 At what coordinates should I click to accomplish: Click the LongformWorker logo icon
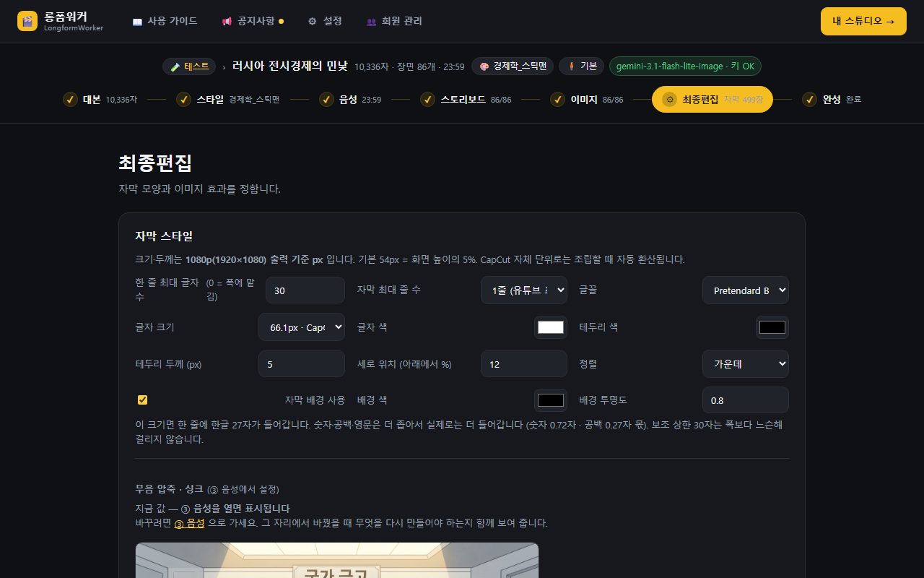[27, 21]
